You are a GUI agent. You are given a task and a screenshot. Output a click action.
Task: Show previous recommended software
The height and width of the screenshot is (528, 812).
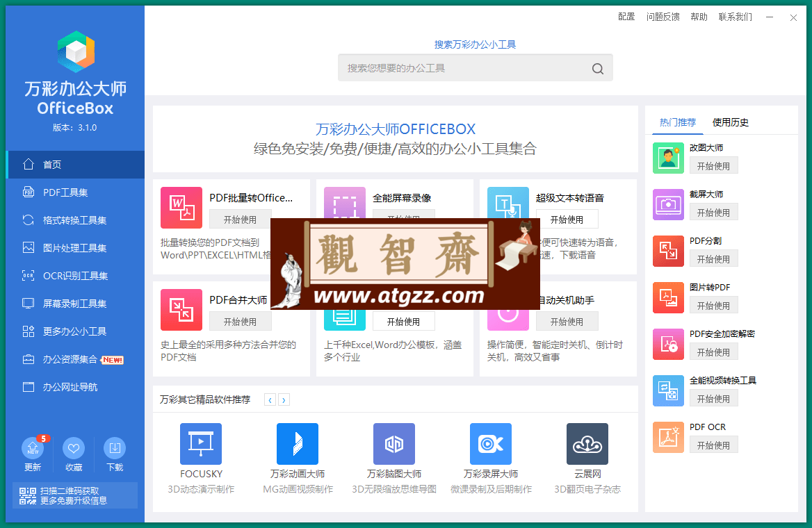[270, 399]
